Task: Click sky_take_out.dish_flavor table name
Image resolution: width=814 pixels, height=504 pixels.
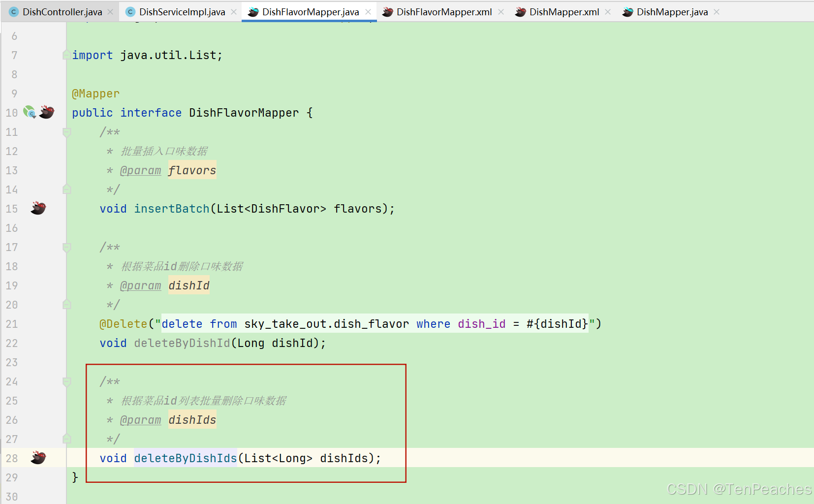Action: click(x=327, y=324)
